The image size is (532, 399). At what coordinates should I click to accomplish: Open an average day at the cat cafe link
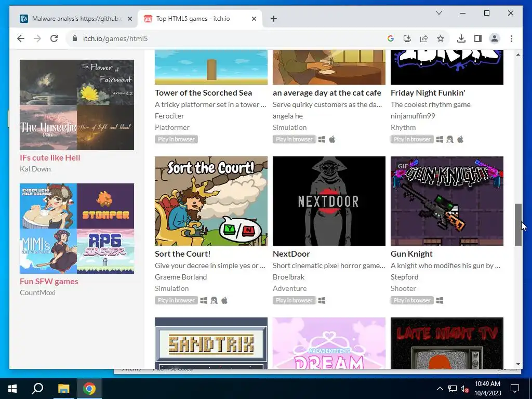[327, 93]
